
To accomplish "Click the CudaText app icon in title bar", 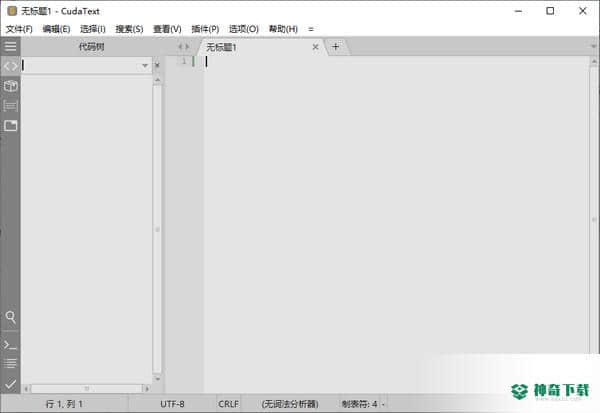I will click(x=12, y=11).
